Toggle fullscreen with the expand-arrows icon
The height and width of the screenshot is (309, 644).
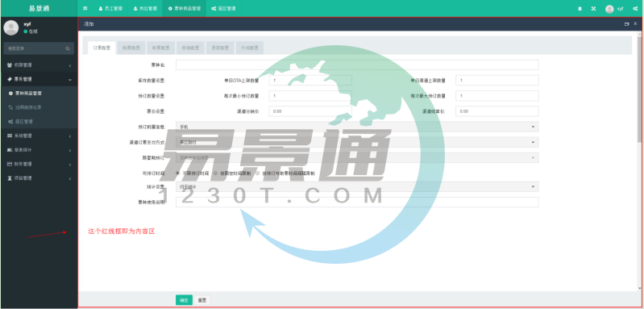pyautogui.click(x=593, y=9)
